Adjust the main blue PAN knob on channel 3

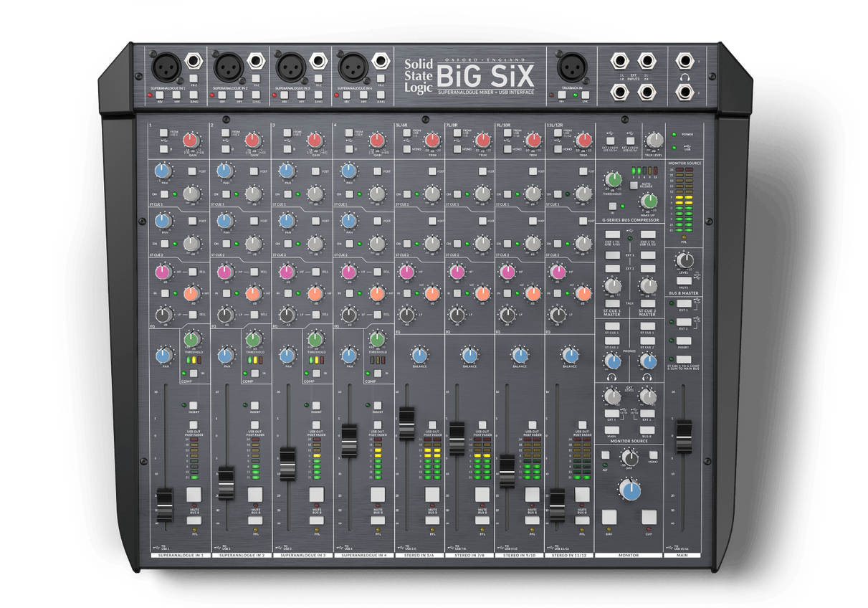point(287,354)
